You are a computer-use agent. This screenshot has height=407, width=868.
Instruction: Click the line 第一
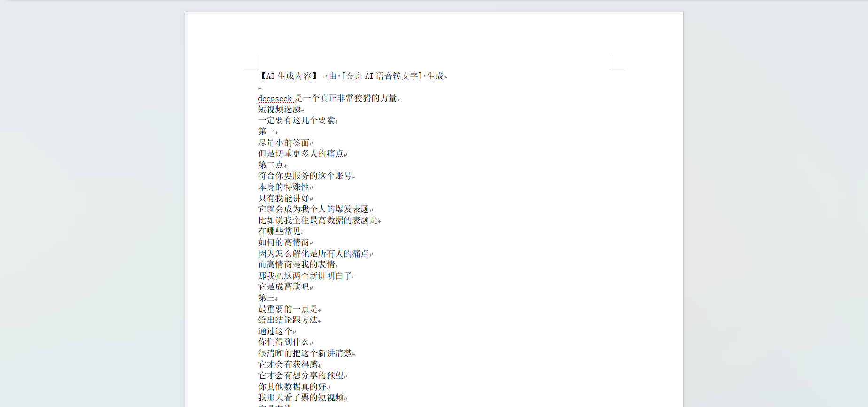click(x=266, y=132)
